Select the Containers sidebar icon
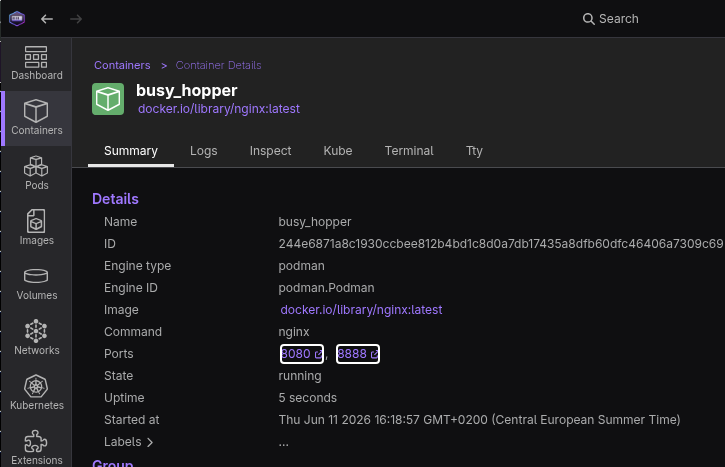The image size is (725, 467). pos(37,118)
